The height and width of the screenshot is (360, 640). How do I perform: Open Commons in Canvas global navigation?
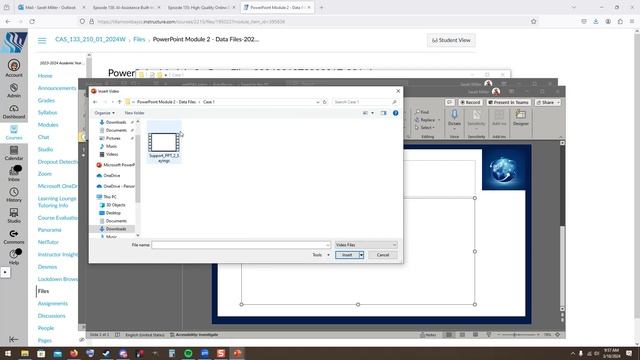pos(14,236)
